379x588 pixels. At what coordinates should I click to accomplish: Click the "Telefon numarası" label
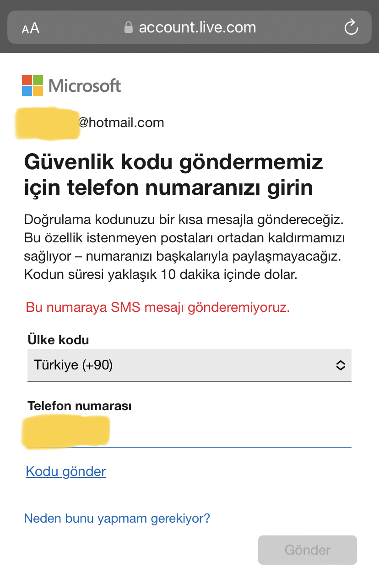click(x=80, y=406)
